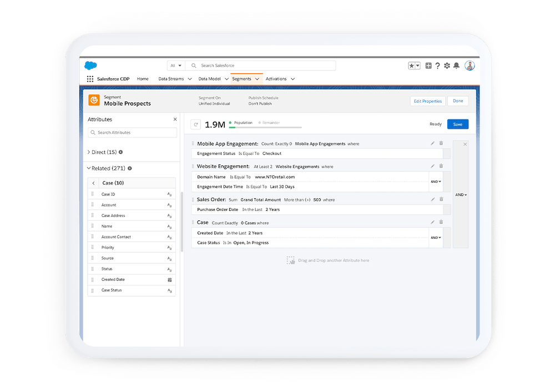Select the Case Address attribute
This screenshot has height=392, width=555.
(x=132, y=215)
